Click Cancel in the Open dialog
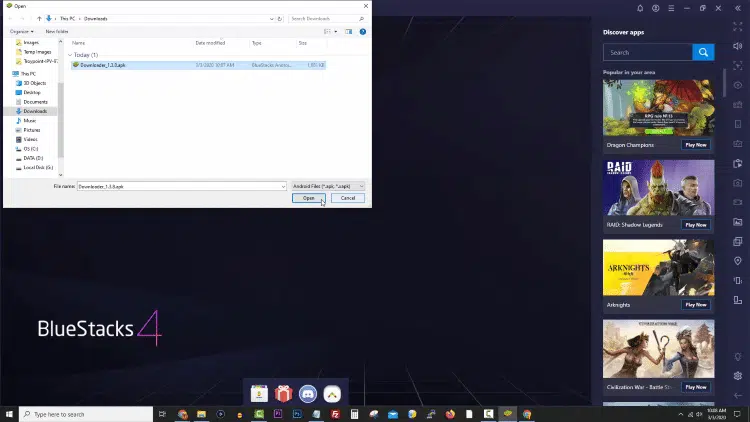 [348, 198]
